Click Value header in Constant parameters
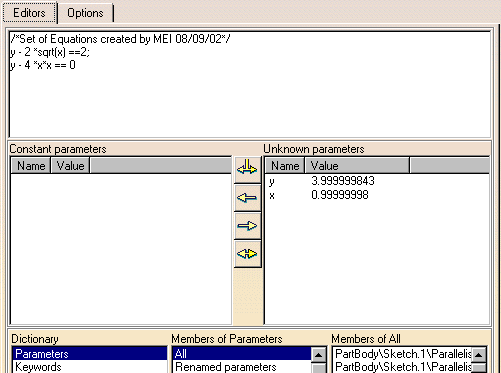Image resolution: width=501 pixels, height=373 pixels. (70, 166)
